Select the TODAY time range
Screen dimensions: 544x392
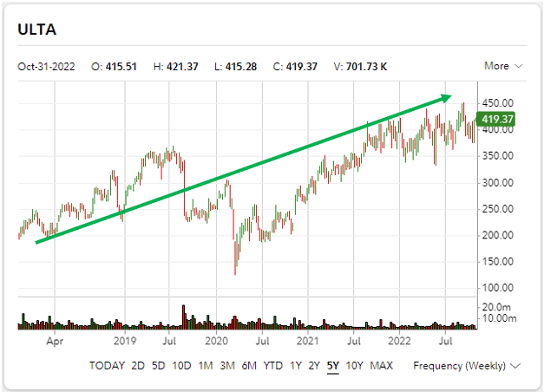pos(107,366)
